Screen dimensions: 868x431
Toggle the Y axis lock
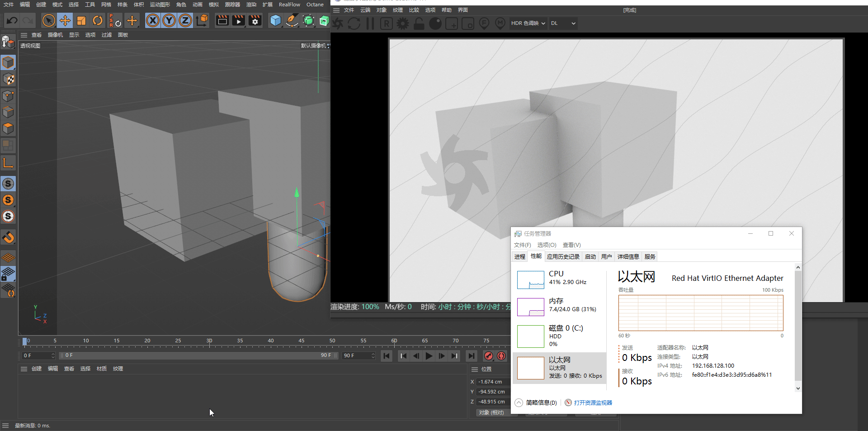coord(169,20)
